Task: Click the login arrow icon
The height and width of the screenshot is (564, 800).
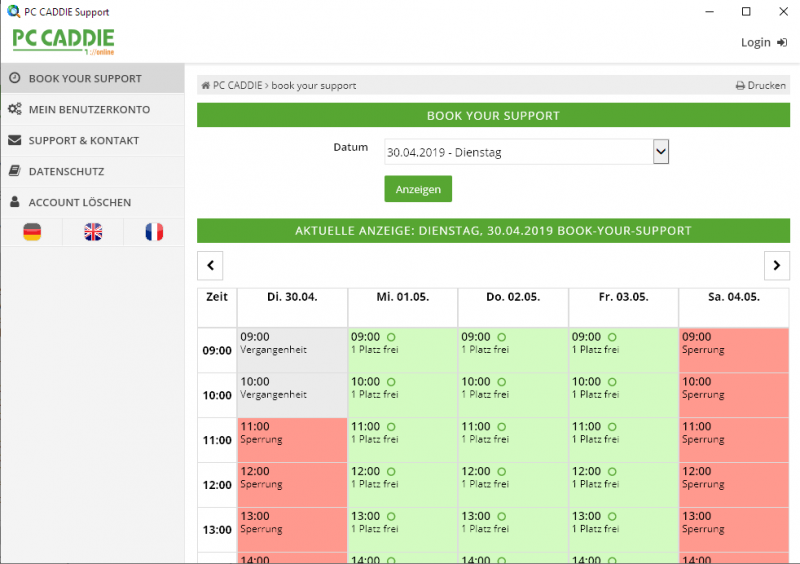Action: click(782, 42)
